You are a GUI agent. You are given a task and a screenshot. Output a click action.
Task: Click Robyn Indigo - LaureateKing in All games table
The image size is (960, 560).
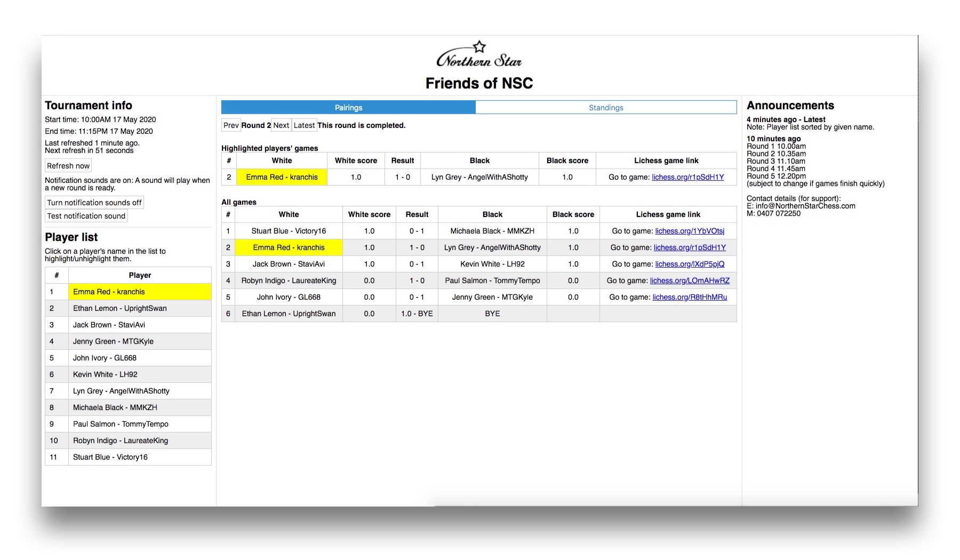[x=289, y=281]
